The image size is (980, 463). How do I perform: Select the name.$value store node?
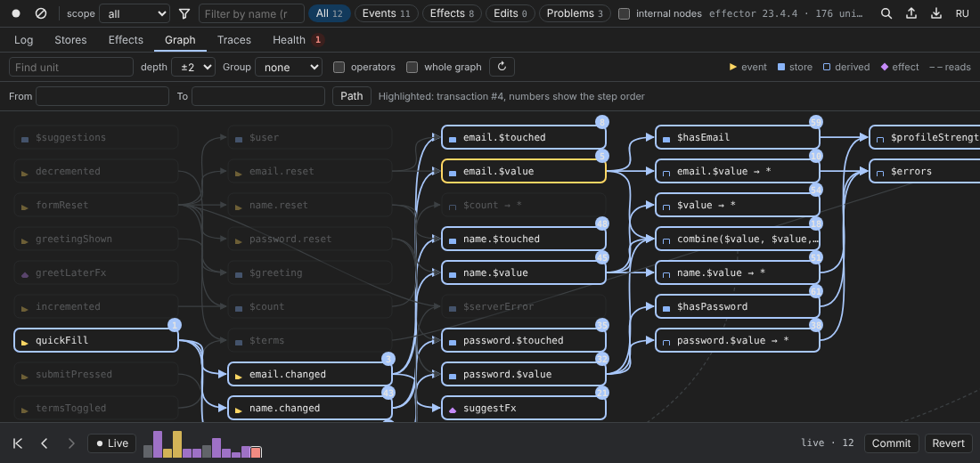pyautogui.click(x=523, y=272)
